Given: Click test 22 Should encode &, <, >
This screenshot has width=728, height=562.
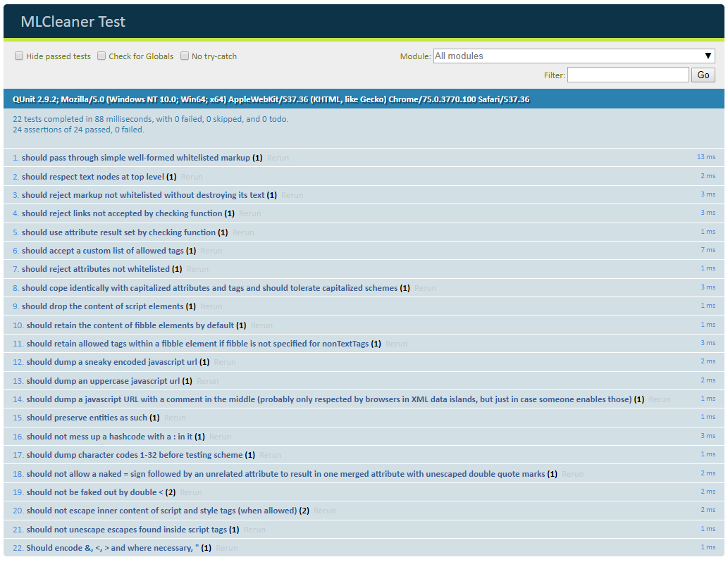Looking at the screenshot, I should click(112, 548).
